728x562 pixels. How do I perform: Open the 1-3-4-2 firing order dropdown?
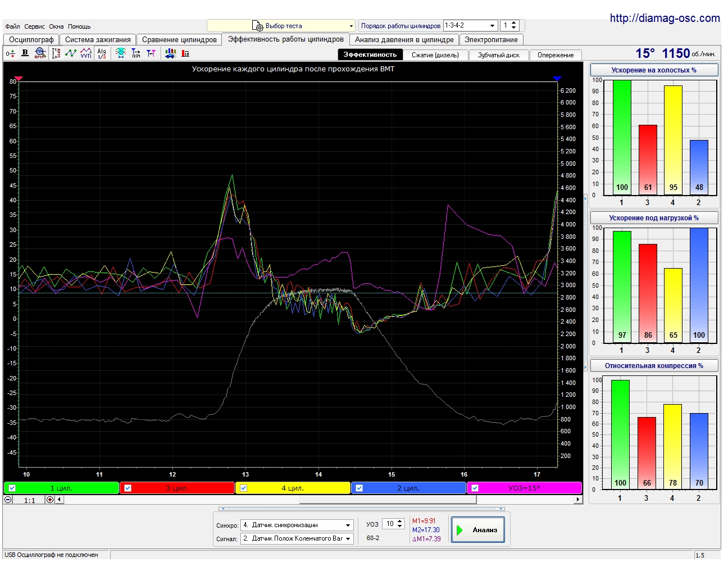coord(492,25)
